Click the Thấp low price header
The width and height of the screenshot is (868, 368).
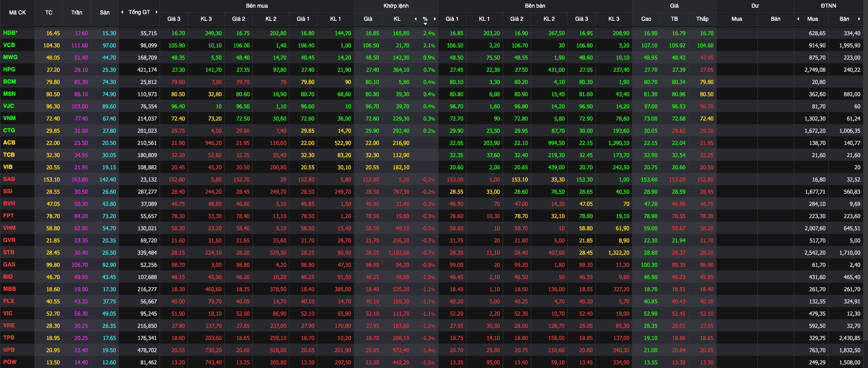click(x=702, y=19)
